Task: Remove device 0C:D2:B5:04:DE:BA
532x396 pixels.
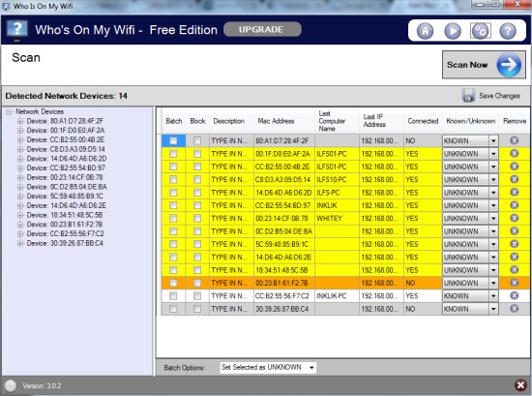Action: pyautogui.click(x=514, y=230)
